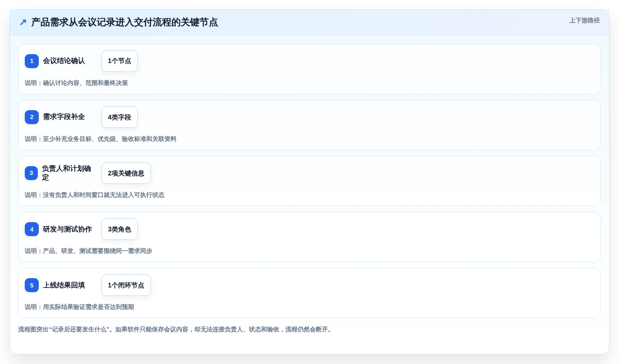Select the 研发与测试协作 step title
The height and width of the screenshot is (364, 619).
(67, 229)
